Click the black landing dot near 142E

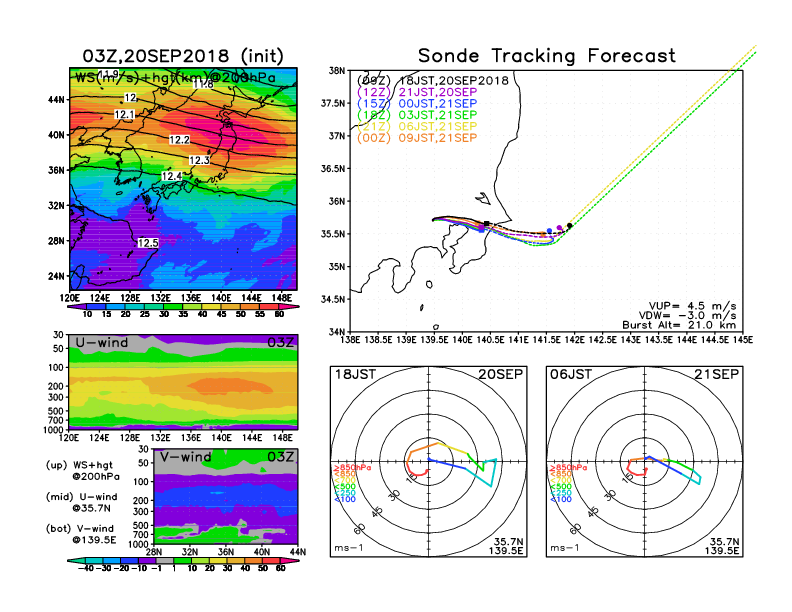570,226
